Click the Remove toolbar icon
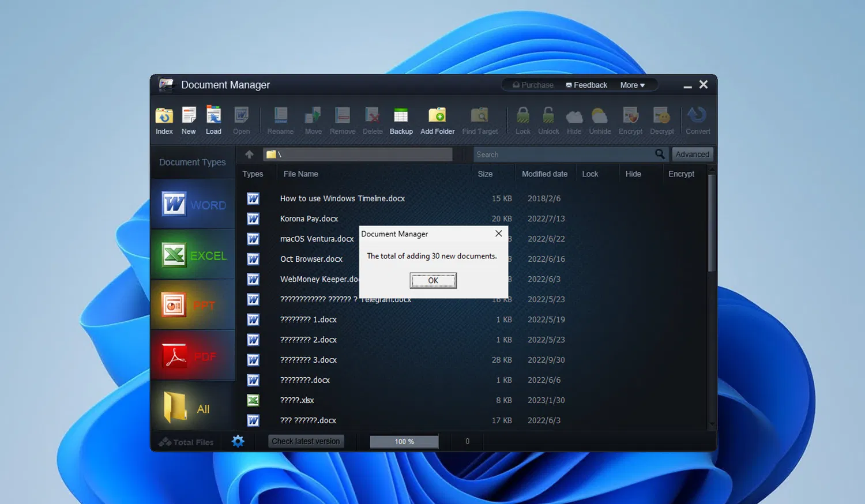Screen dimensions: 865x504 [343, 116]
